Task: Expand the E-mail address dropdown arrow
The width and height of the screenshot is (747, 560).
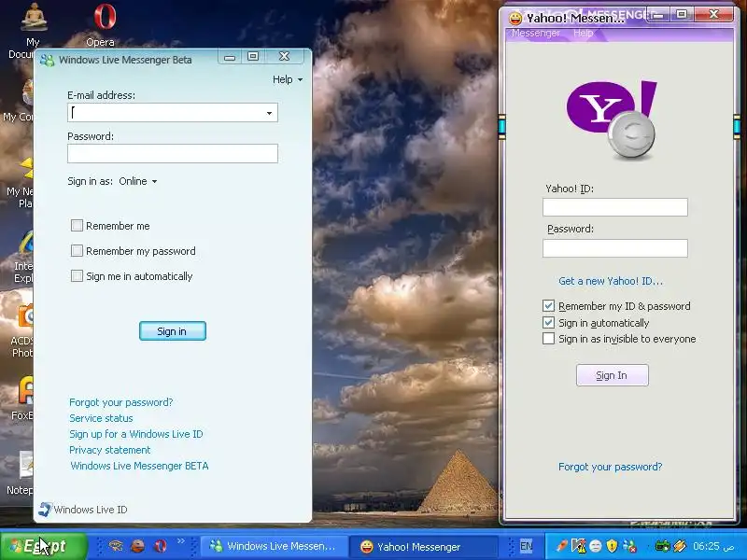Action: pyautogui.click(x=269, y=113)
